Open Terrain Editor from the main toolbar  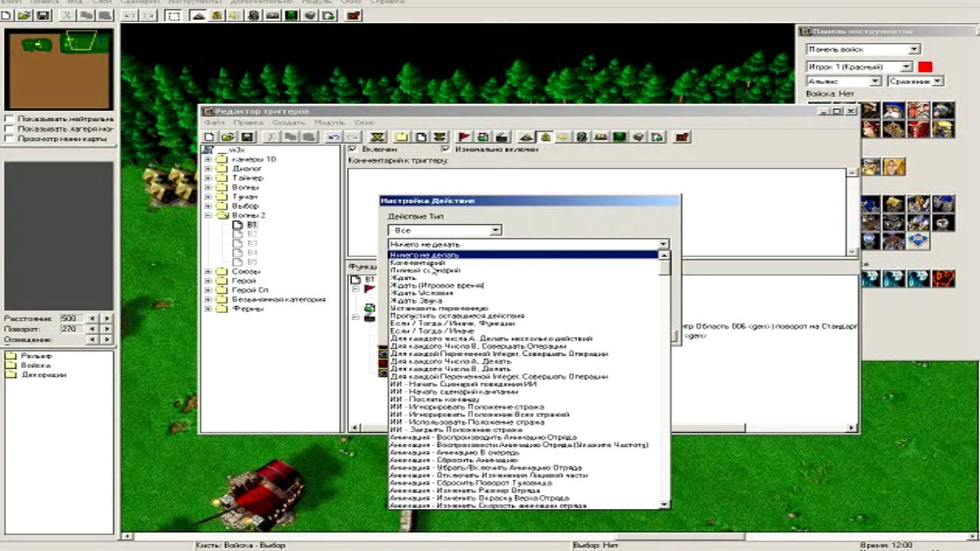click(x=199, y=15)
